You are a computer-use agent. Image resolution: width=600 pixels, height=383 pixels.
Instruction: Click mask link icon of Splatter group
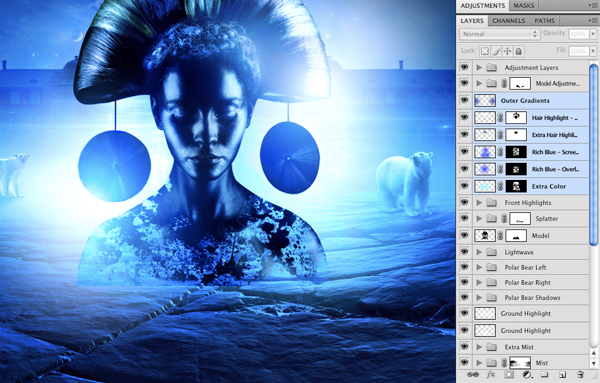[504, 218]
